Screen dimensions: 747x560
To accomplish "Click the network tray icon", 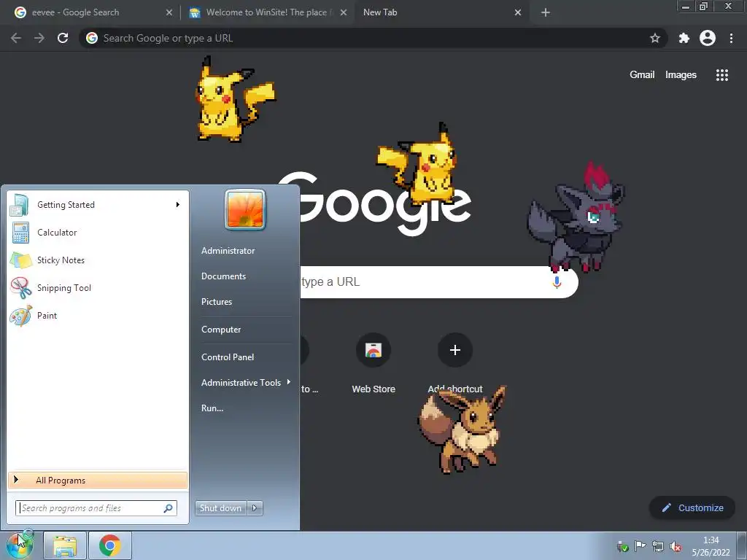I will tap(658, 546).
